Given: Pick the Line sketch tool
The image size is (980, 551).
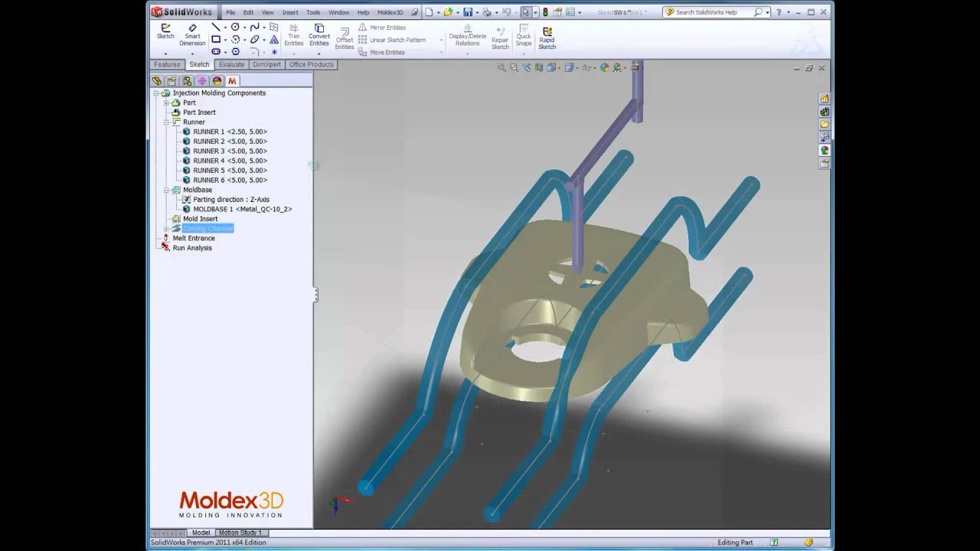Looking at the screenshot, I should [x=216, y=28].
